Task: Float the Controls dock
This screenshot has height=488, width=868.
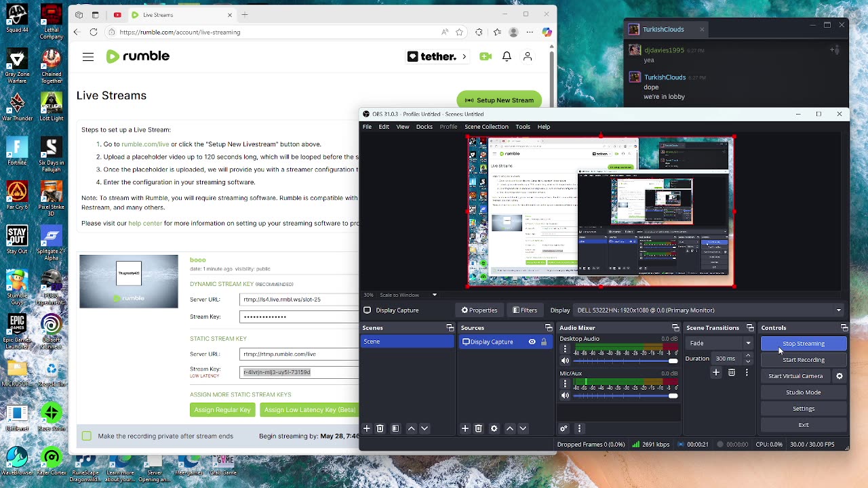Action: (x=844, y=328)
